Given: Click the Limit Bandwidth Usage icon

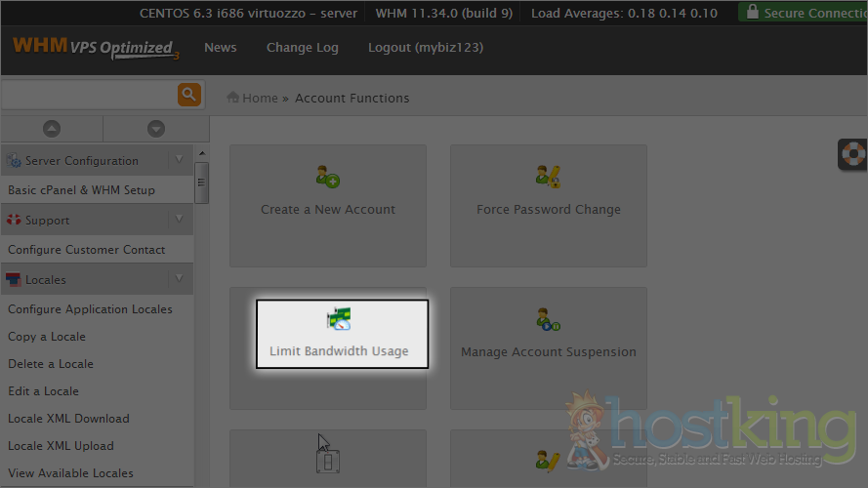Looking at the screenshot, I should 339,320.
